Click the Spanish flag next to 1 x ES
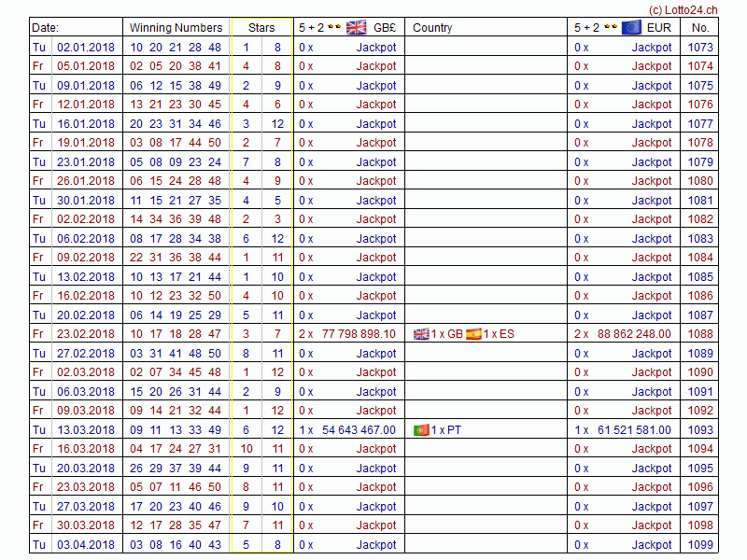The width and height of the screenshot is (747, 560). [x=473, y=334]
